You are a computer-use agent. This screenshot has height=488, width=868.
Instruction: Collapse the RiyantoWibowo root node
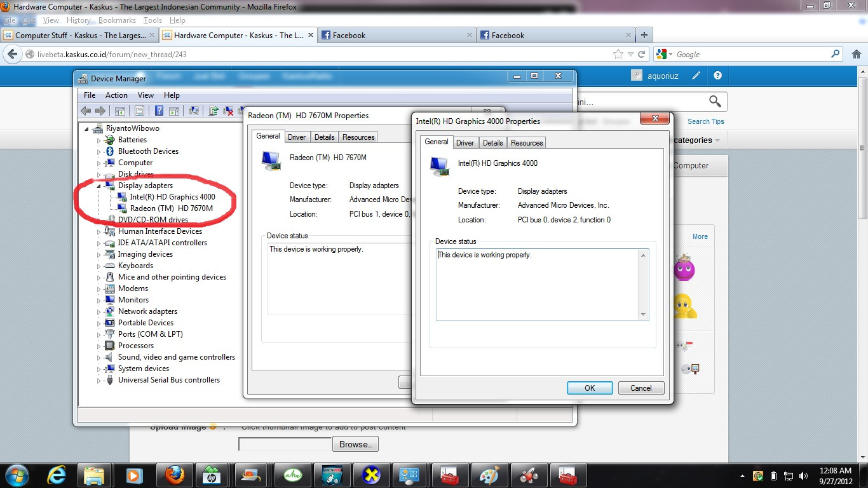coord(88,128)
